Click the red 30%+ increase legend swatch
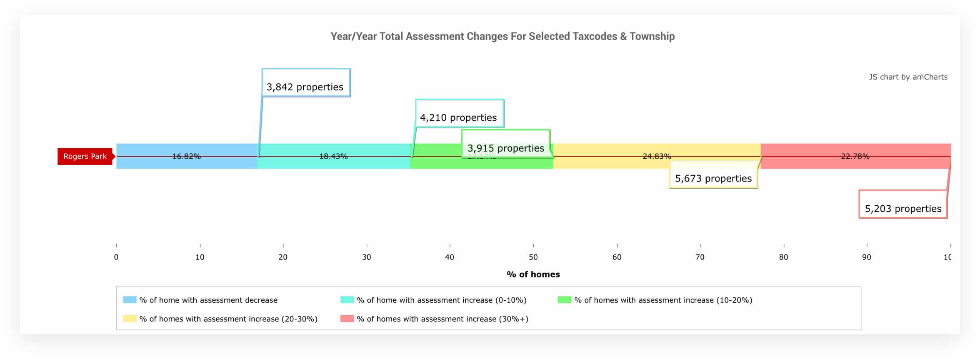Screen dimensions: 980x359 coord(347,319)
